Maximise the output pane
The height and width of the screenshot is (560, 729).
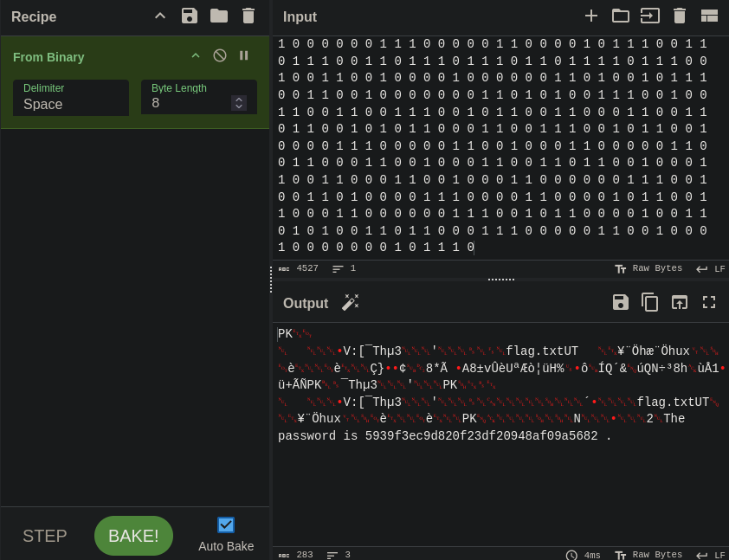coord(709,302)
